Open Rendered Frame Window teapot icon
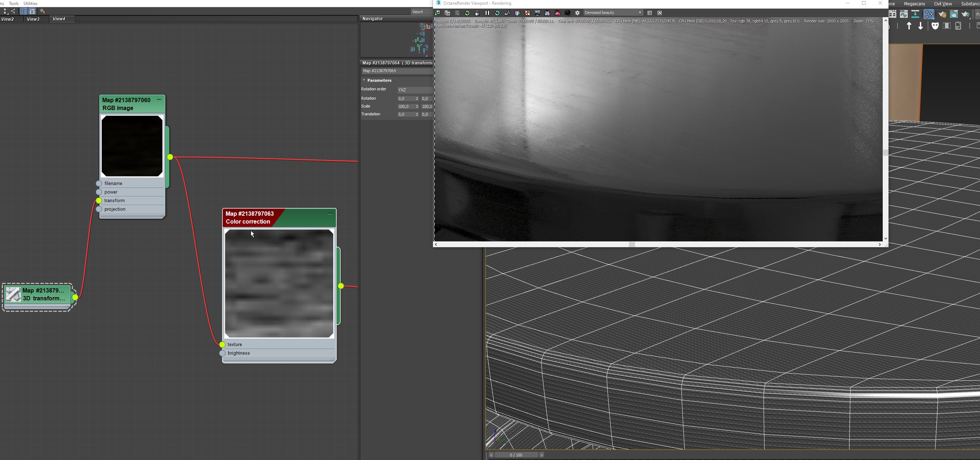This screenshot has width=980, height=460. tap(954, 14)
